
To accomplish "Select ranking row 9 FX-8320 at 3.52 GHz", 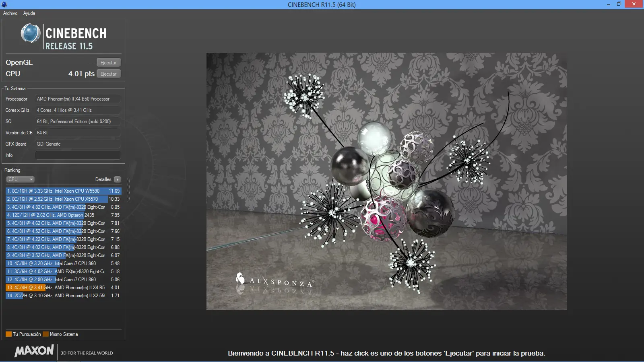I will [64, 255].
